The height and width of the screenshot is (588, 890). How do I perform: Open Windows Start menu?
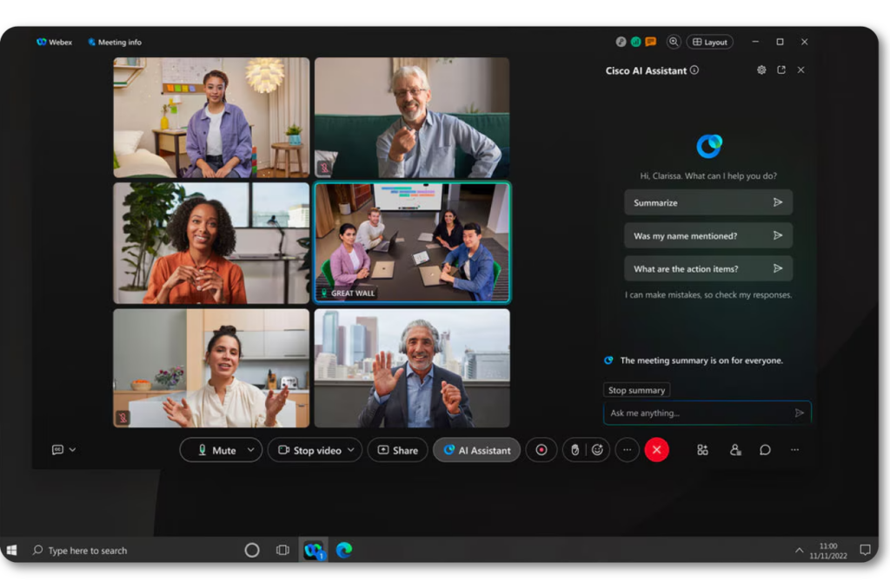tap(12, 550)
